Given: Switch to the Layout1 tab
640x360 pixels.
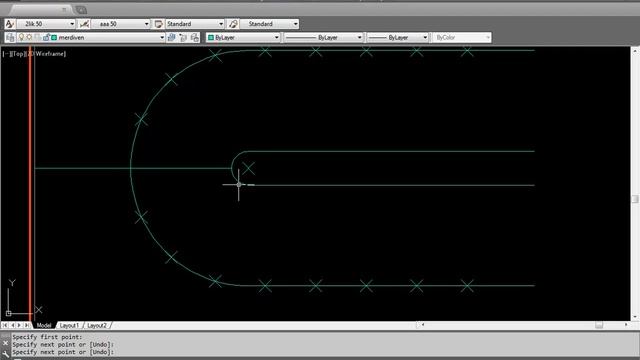Looking at the screenshot, I should 69,325.
